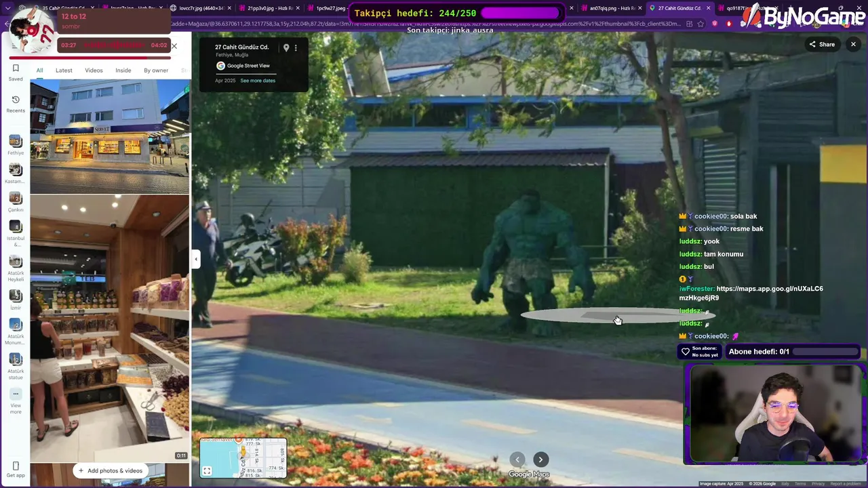Image resolution: width=868 pixels, height=488 pixels.
Task: Click the Takipçi hedefi progress bar
Action: click(x=521, y=14)
